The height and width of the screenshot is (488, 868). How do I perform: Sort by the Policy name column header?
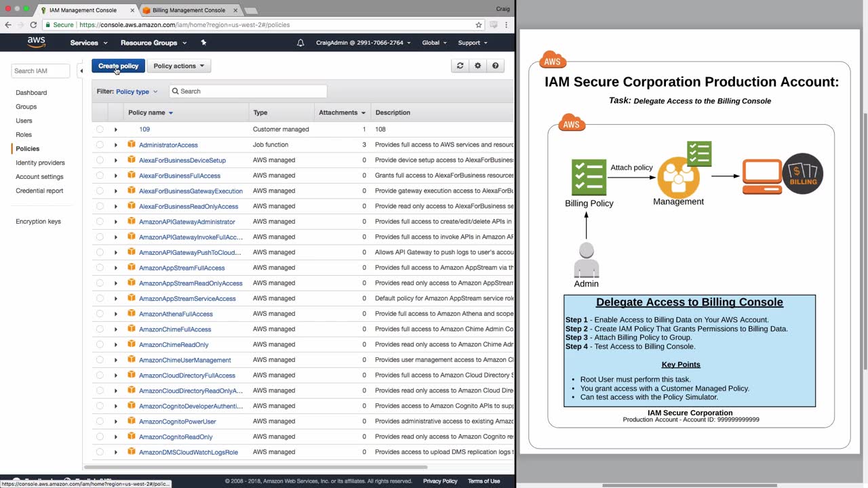point(151,113)
